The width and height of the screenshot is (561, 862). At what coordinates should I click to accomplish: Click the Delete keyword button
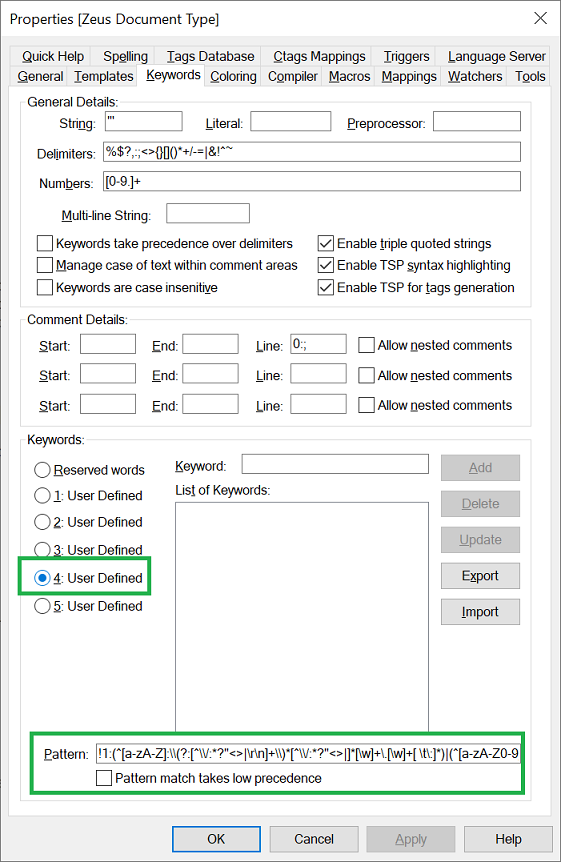pos(480,504)
